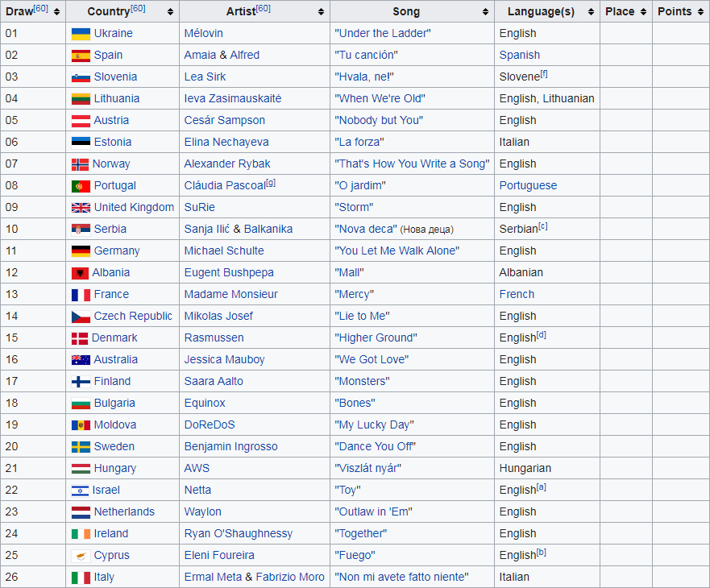Click the Ukraine flag icon
The width and height of the screenshot is (710, 588).
[x=81, y=34]
